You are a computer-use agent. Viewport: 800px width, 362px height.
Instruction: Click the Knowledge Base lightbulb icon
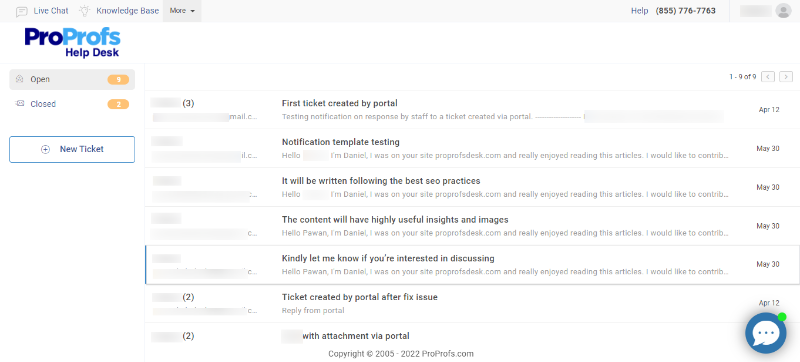[x=84, y=11]
